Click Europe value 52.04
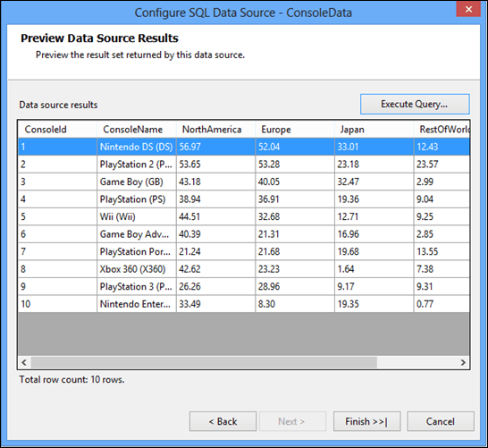This screenshot has height=448, width=488. (x=295, y=147)
